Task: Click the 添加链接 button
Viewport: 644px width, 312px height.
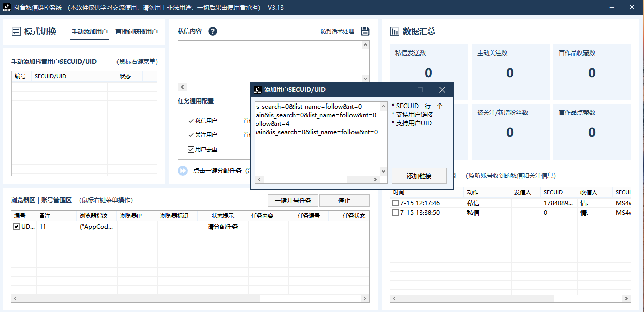Action: pos(419,176)
